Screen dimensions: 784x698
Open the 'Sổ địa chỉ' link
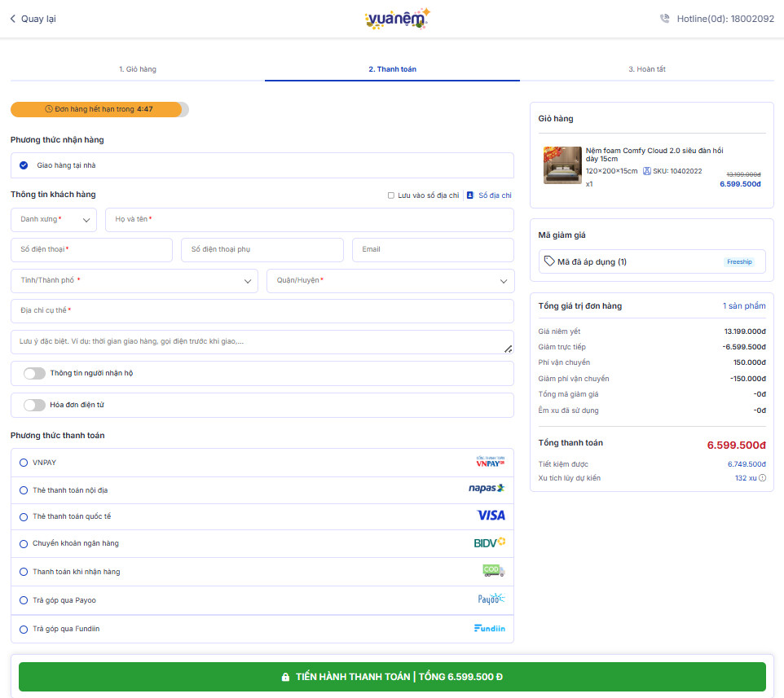tap(489, 195)
